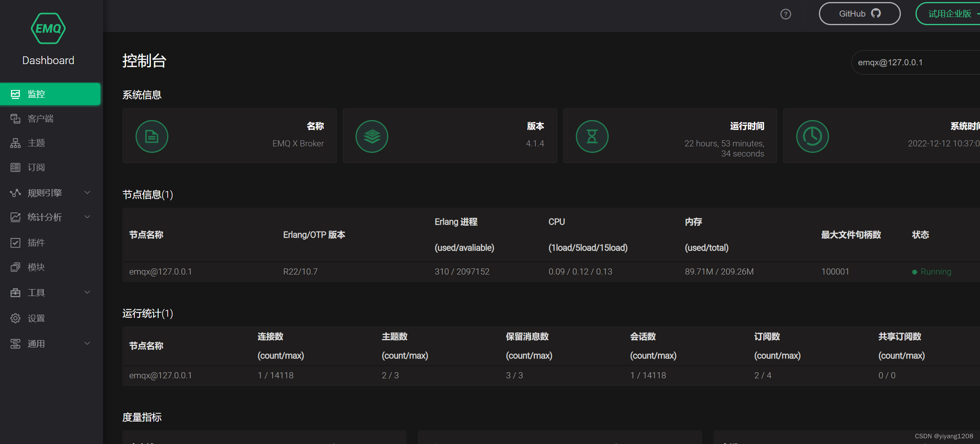Viewport: 980px width, 444px height.
Task: Expand the 统计分析 submenu chevron
Action: pos(87,217)
